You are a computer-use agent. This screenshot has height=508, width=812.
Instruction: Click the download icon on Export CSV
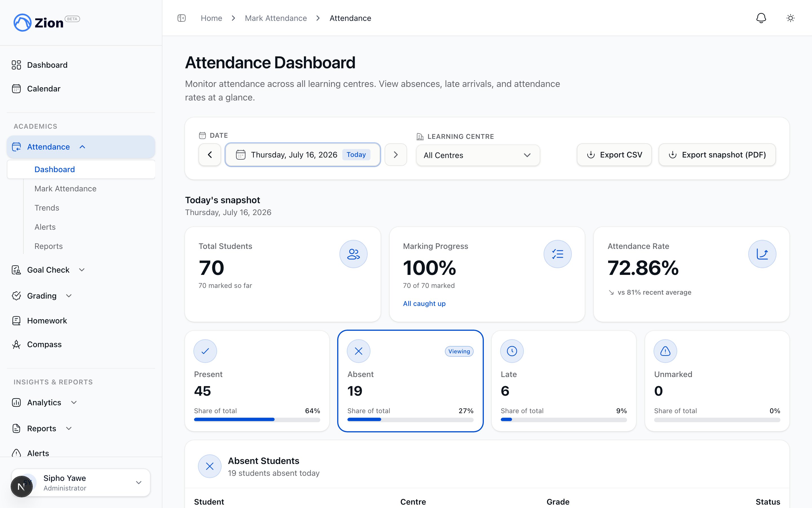[591, 155]
